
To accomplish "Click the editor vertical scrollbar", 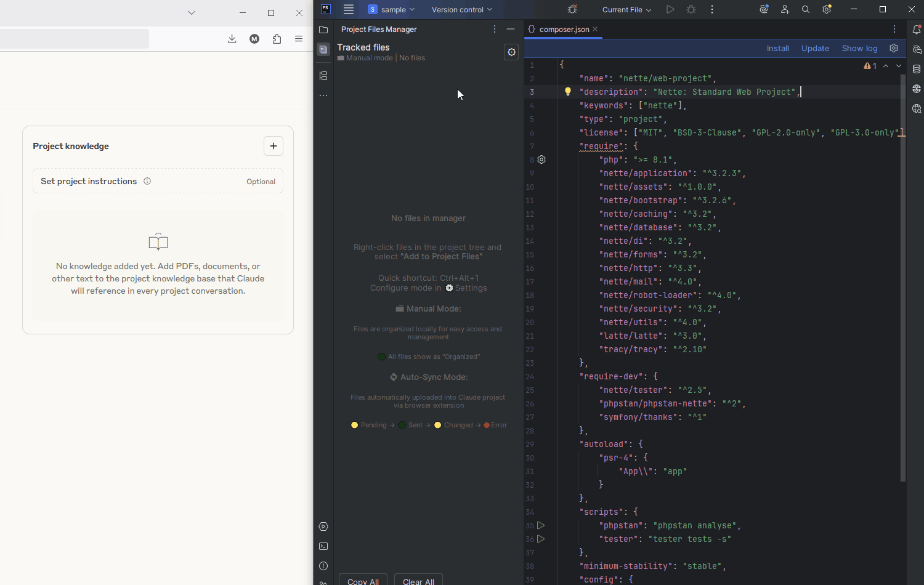I will [x=903, y=277].
